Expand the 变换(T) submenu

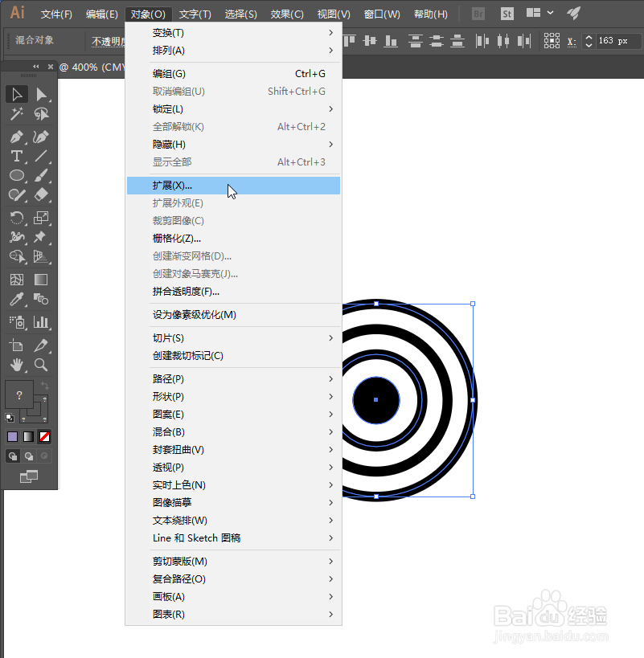(233, 33)
